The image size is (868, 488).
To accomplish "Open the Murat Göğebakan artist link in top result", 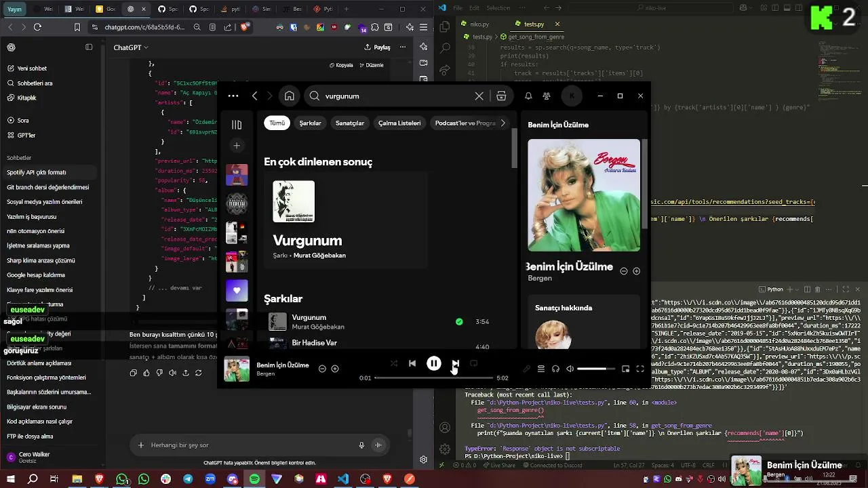I will click(319, 256).
